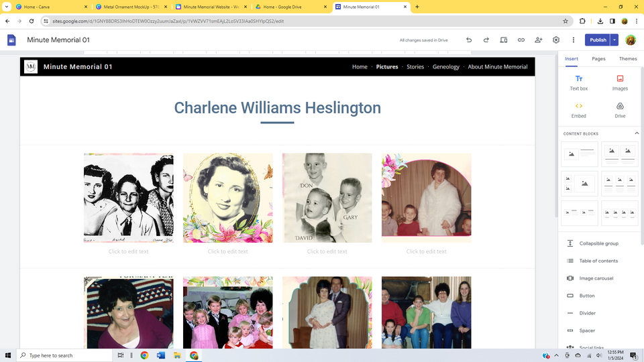Open the More options vertical dots menu
Image resolution: width=644 pixels, height=362 pixels.
(574, 40)
